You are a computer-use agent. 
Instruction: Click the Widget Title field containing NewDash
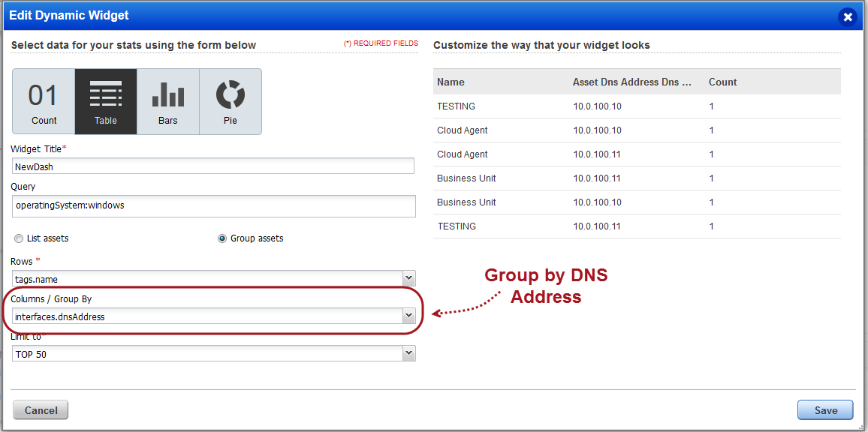coord(213,166)
